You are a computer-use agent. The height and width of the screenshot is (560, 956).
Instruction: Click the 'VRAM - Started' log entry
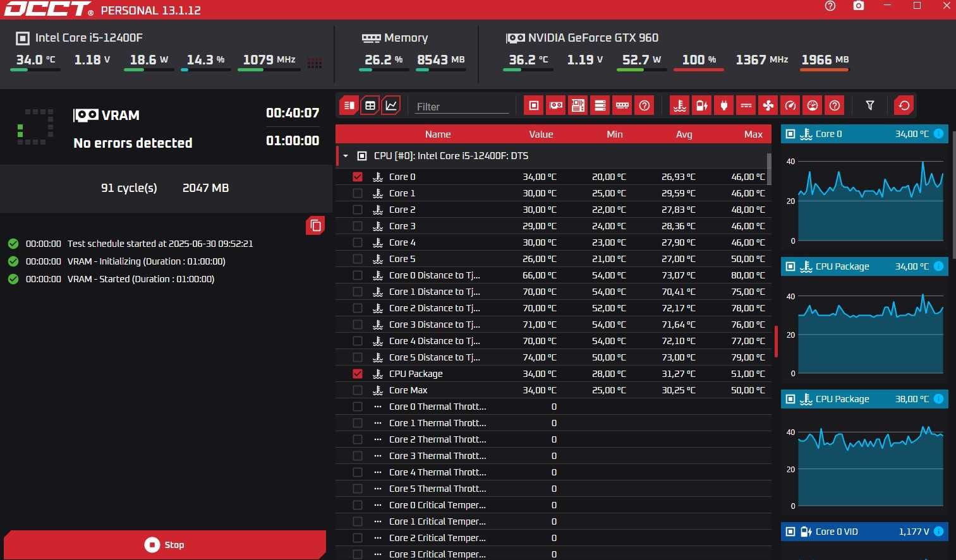point(141,279)
